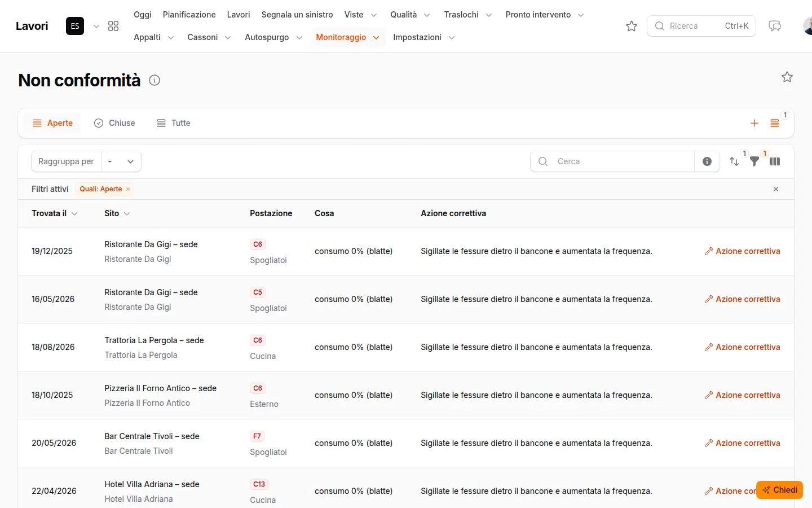Remove the Quali: Aperte filter chip

(x=128, y=189)
